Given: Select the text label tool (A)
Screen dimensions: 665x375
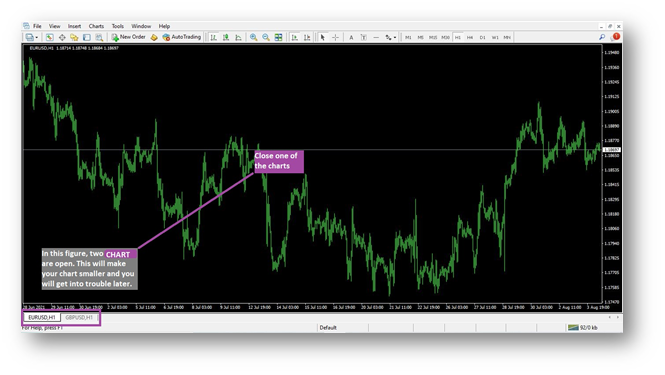Looking at the screenshot, I should pyautogui.click(x=351, y=37).
